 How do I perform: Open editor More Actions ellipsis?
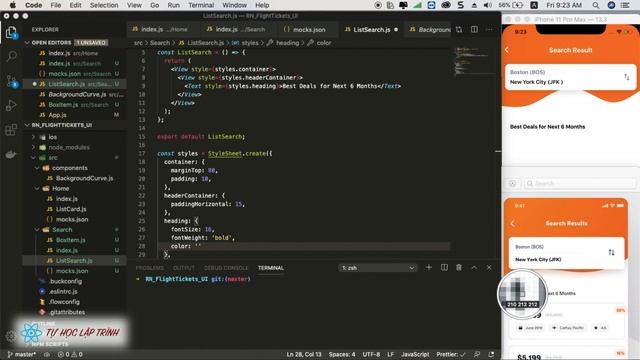click(489, 29)
